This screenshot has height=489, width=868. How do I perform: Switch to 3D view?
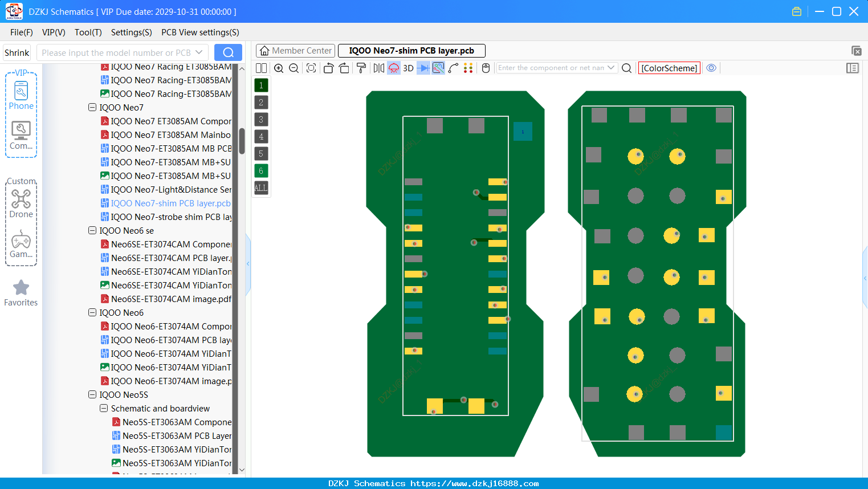408,68
